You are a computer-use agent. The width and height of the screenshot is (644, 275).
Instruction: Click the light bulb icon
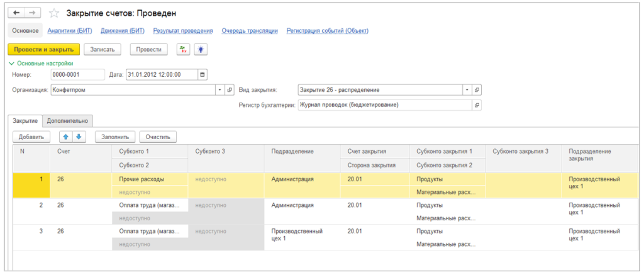pos(201,49)
